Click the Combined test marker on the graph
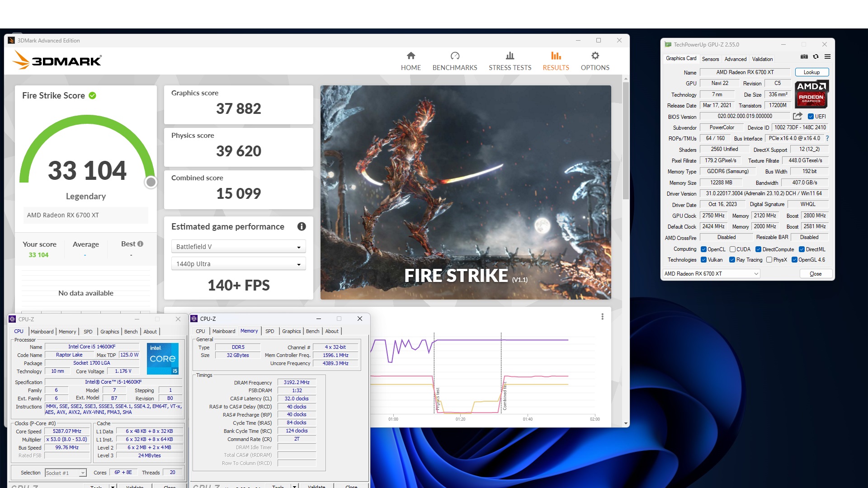Image resolution: width=868 pixels, height=488 pixels. pyautogui.click(x=505, y=397)
